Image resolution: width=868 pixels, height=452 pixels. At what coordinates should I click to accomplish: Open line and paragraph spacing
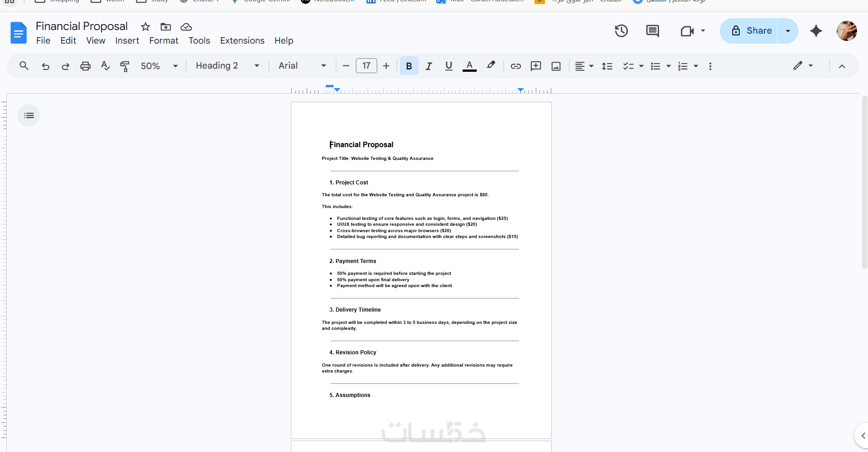pos(607,66)
